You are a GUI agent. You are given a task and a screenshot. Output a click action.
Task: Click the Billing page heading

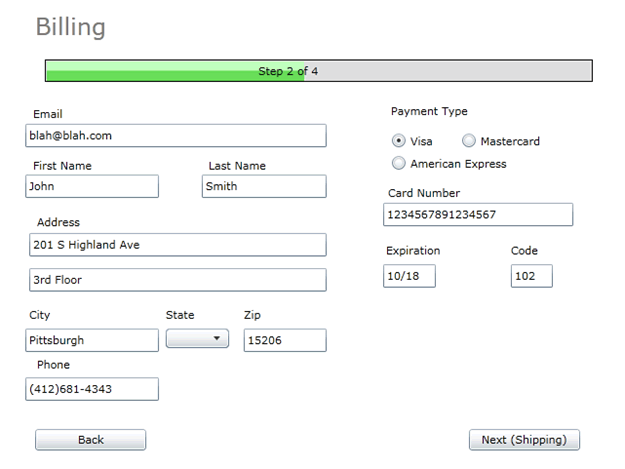(71, 27)
